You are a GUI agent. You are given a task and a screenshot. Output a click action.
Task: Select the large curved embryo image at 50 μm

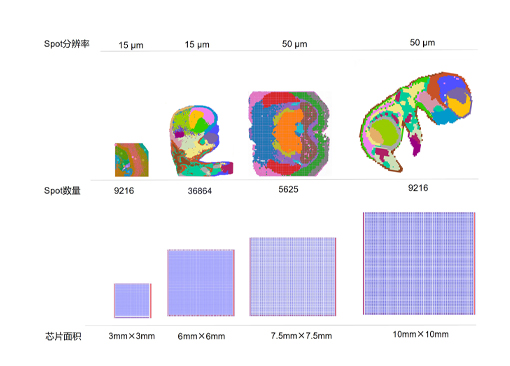tap(416, 122)
